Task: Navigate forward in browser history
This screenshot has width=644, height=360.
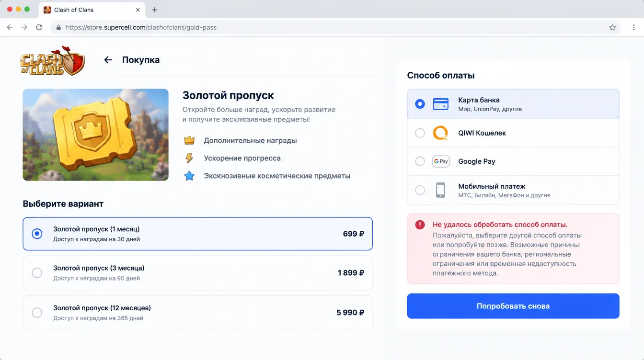Action: tap(24, 27)
